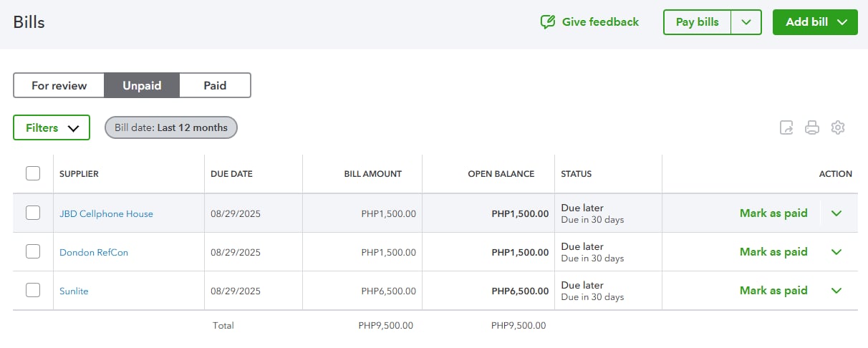Expand the Pay bills dropdown arrow
The height and width of the screenshot is (348, 868).
click(x=746, y=22)
